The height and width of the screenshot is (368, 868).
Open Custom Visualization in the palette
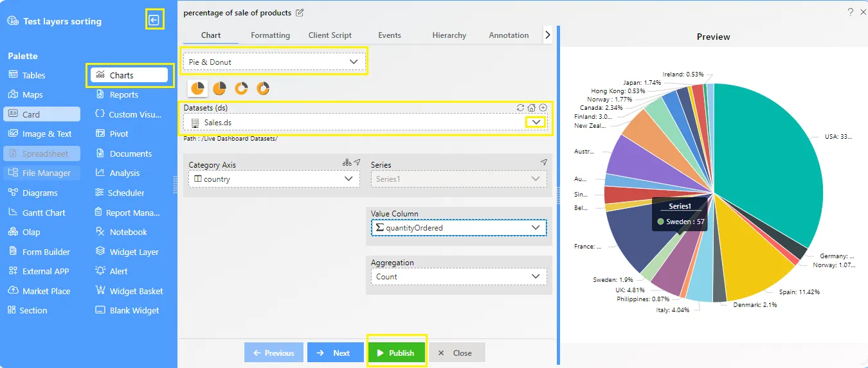(128, 114)
